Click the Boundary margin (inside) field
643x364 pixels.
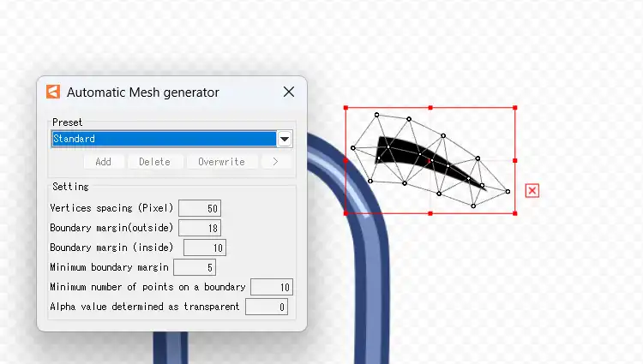205,248
